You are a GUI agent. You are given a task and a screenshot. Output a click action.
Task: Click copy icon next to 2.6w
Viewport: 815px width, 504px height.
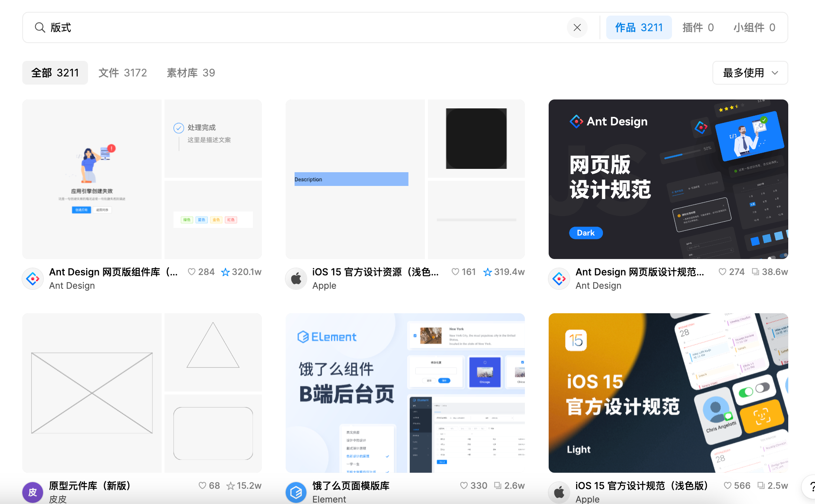click(x=498, y=485)
